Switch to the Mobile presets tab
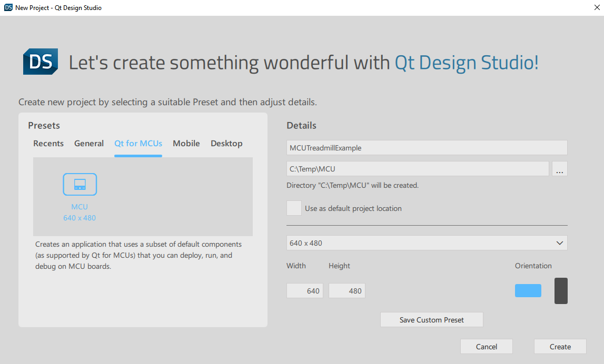This screenshot has height=364, width=604. click(x=186, y=143)
